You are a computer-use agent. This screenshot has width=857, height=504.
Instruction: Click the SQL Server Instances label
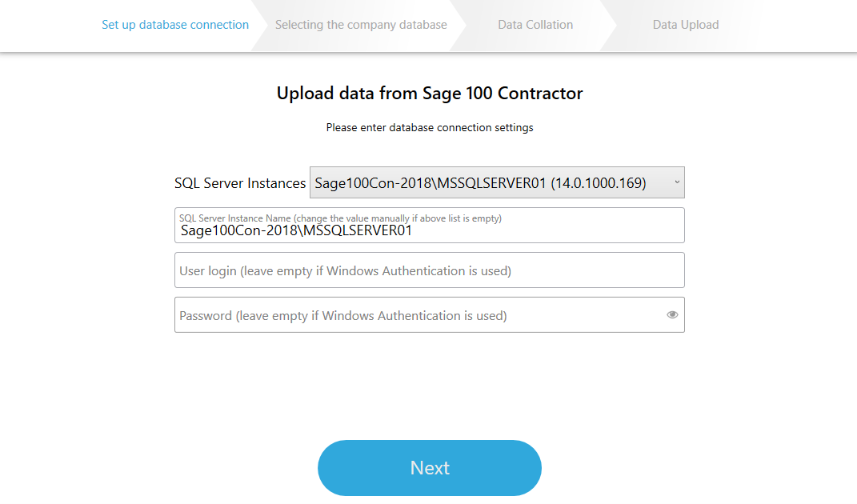coord(240,183)
